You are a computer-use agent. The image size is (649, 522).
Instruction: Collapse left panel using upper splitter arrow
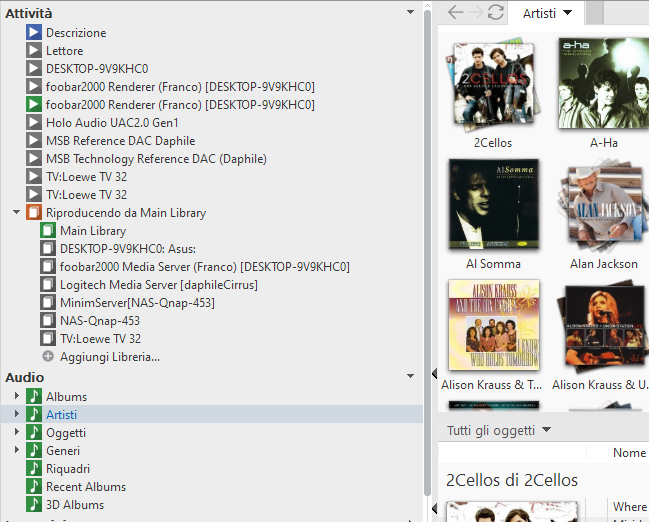(x=434, y=373)
